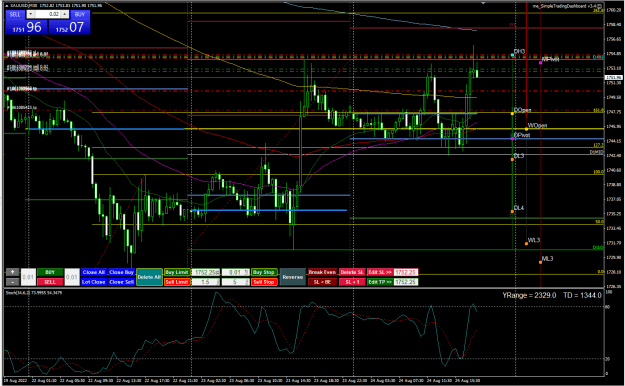Edit the pending lot field 0.01
Screen dimensions: 625x386
pos(236,272)
